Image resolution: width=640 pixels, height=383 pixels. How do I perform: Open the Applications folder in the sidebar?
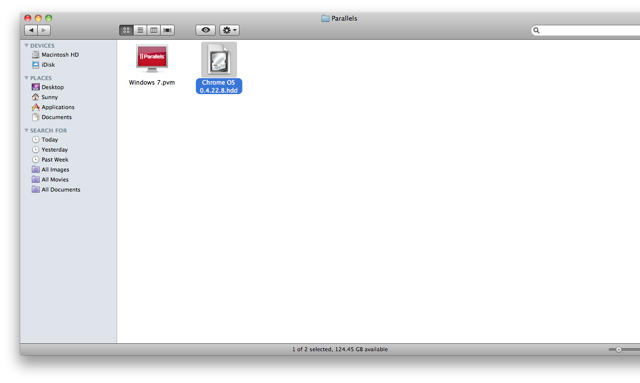coord(53,107)
